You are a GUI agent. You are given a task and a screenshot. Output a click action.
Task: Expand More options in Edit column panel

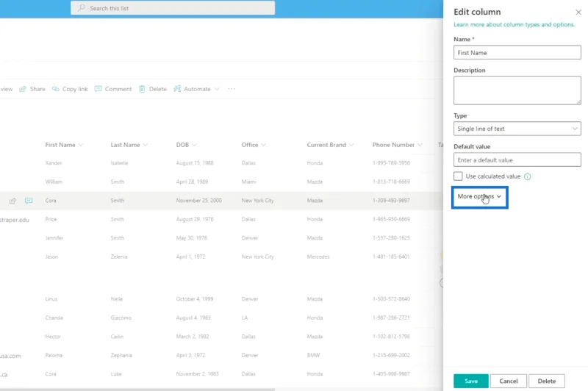click(x=480, y=197)
